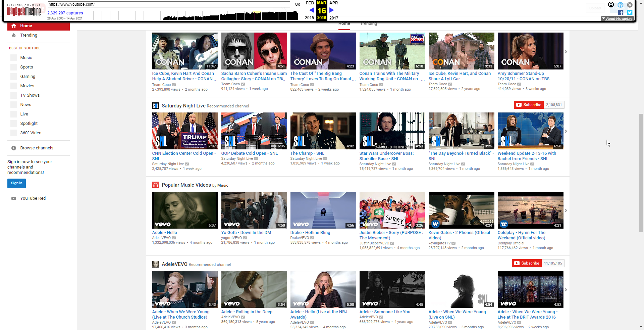Open Coldplay Hymn For The Weekend thumbnail

pyautogui.click(x=531, y=210)
